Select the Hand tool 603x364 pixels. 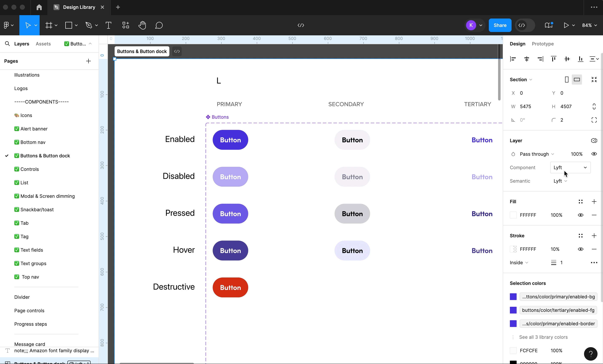142,25
